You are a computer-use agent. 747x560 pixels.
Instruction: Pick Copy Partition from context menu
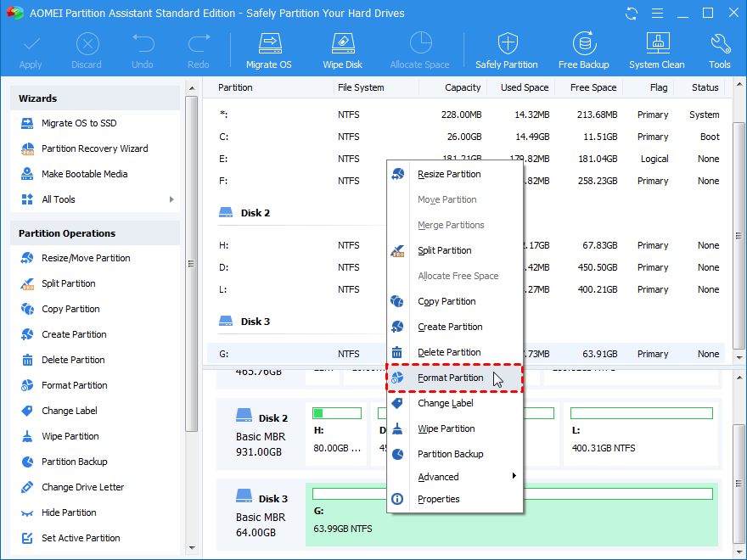[x=455, y=301]
